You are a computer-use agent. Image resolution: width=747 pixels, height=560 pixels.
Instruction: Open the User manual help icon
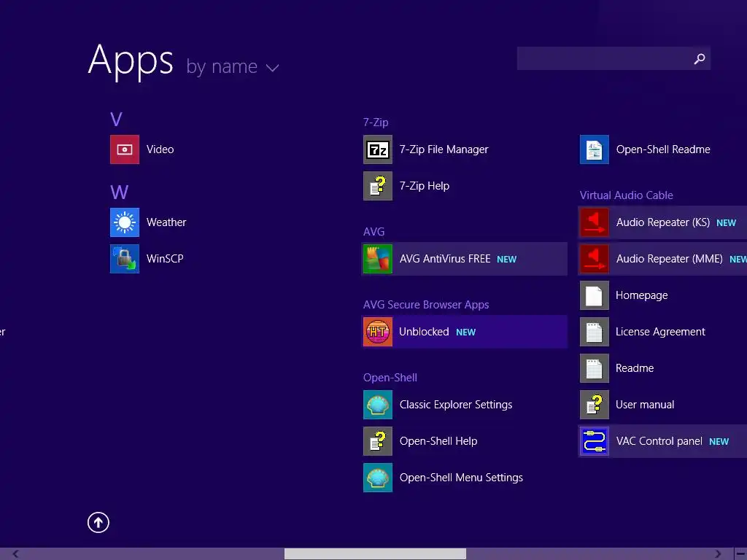tap(594, 405)
